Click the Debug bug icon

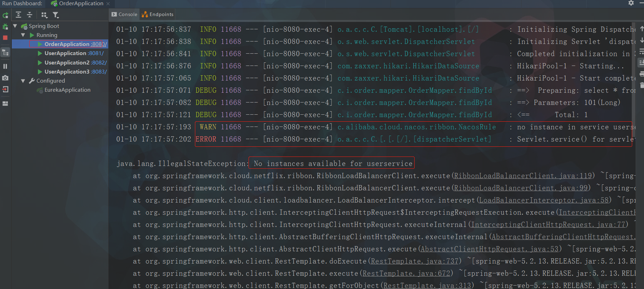tap(5, 26)
